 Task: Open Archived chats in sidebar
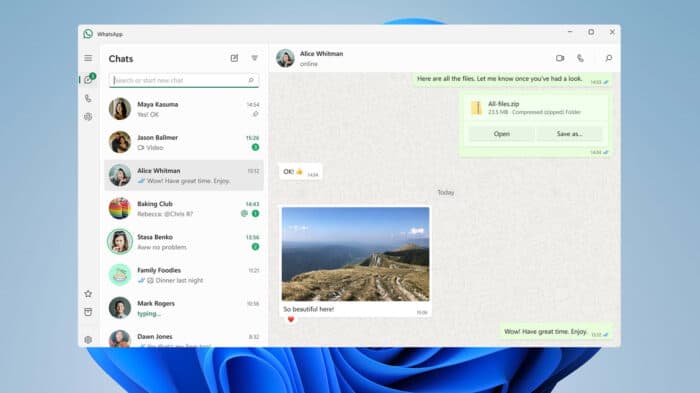point(88,312)
